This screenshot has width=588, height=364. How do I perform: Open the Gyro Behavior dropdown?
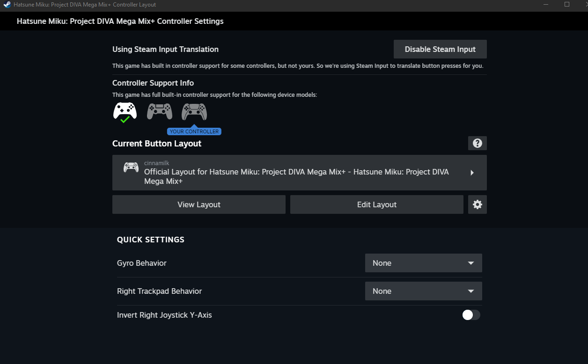pyautogui.click(x=423, y=263)
